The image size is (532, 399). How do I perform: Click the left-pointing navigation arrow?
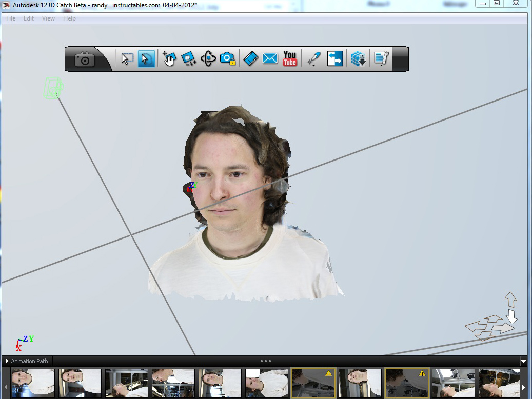pos(476,327)
